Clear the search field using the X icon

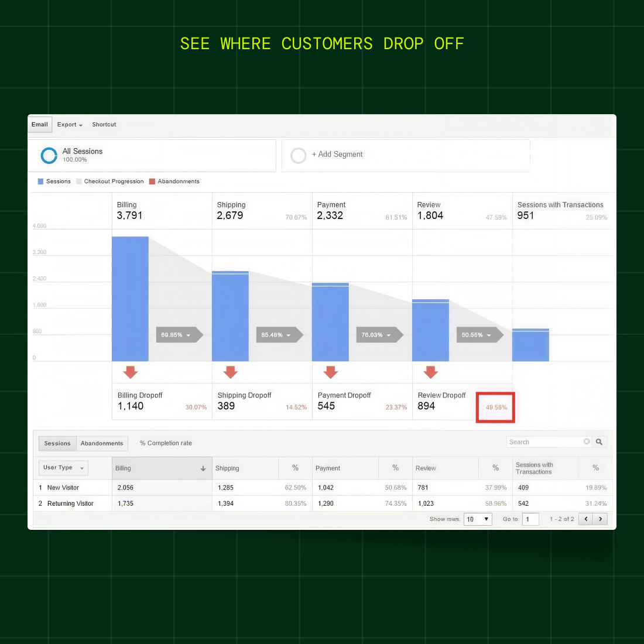pos(587,442)
